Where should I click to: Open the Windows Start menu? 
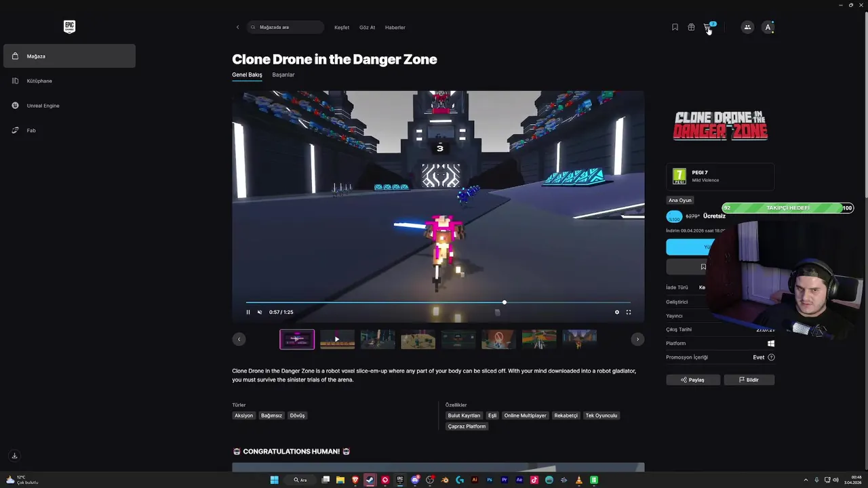275,480
